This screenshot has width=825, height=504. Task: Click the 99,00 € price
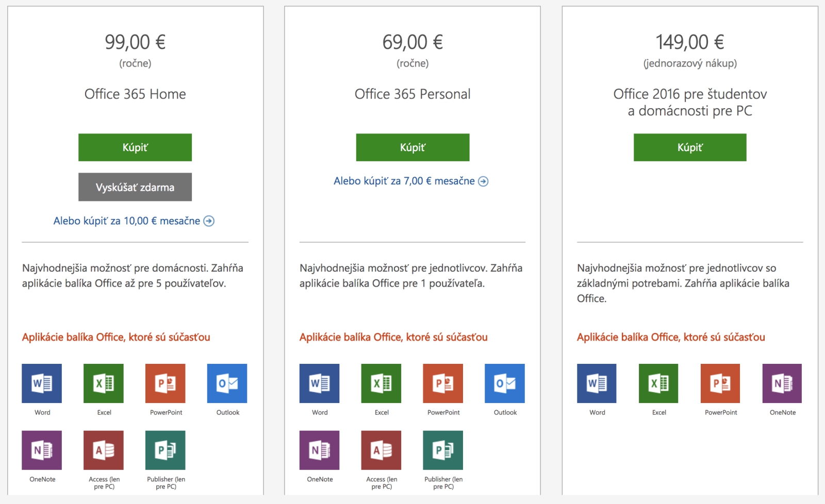coord(135,42)
